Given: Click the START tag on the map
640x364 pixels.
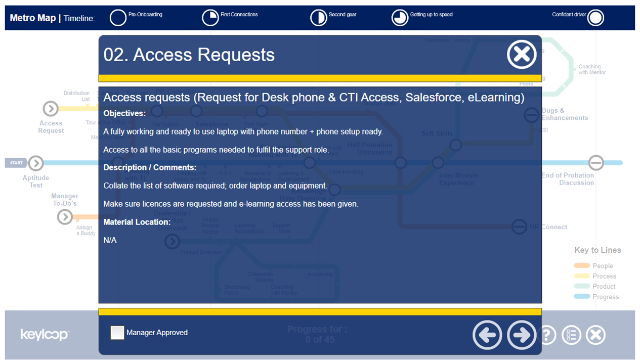Looking at the screenshot, I should pyautogui.click(x=17, y=163).
